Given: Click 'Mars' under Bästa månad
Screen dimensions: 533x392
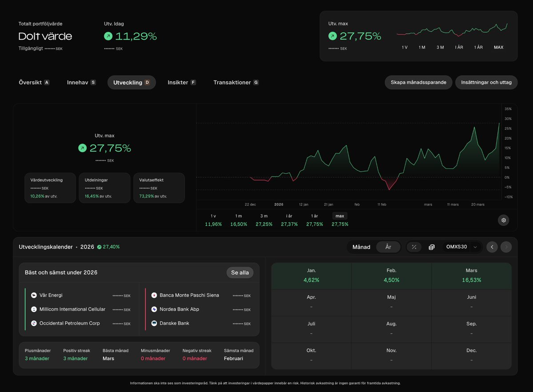Looking at the screenshot, I should click(x=108, y=358).
